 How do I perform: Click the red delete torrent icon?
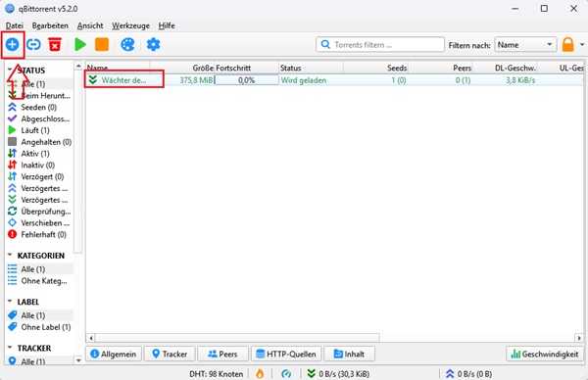pos(55,45)
